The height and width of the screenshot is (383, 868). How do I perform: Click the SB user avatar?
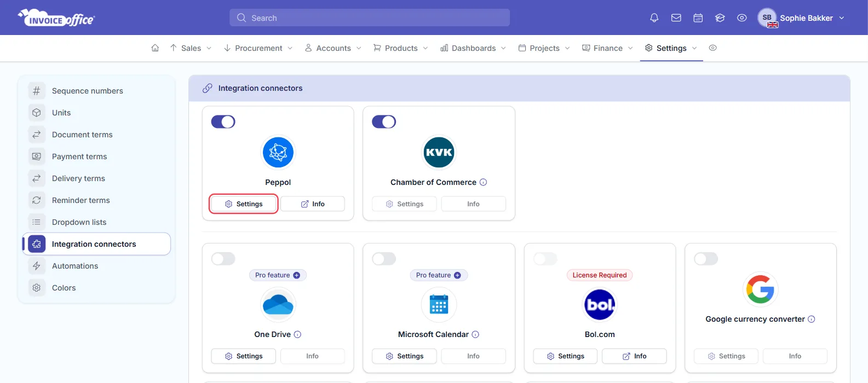(x=767, y=18)
